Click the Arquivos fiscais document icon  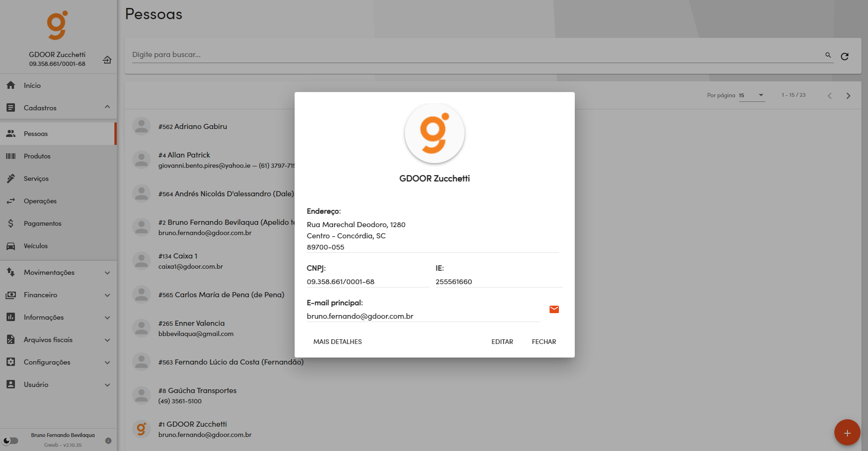11,340
